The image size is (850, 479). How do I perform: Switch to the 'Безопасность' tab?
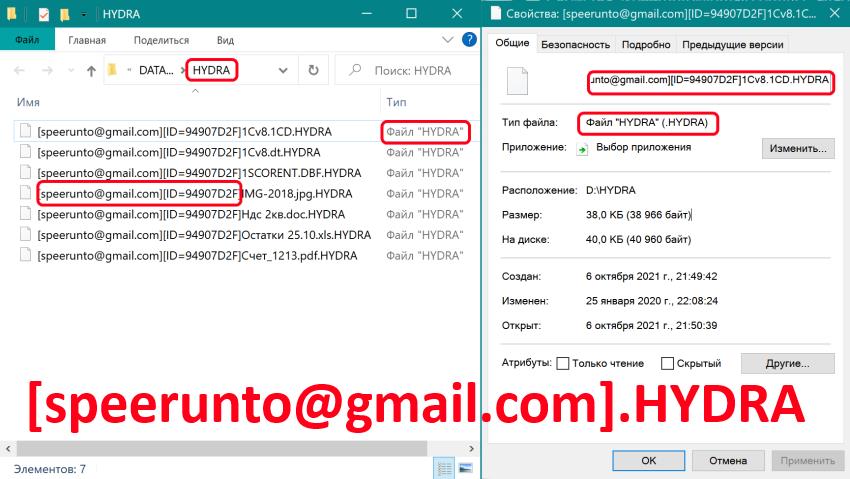[575, 44]
